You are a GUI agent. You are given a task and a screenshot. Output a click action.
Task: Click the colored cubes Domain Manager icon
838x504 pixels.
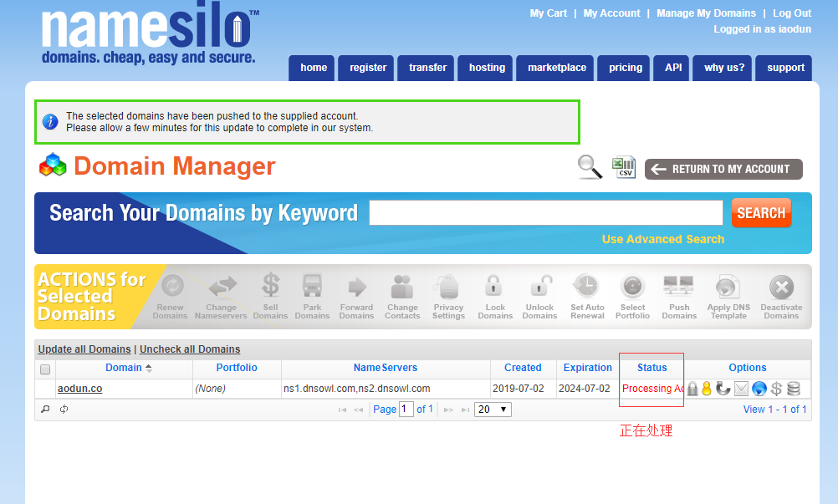tap(53, 165)
